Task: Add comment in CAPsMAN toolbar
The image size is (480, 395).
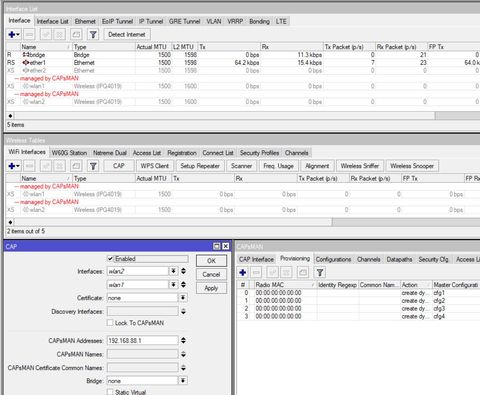Action: click(x=303, y=272)
